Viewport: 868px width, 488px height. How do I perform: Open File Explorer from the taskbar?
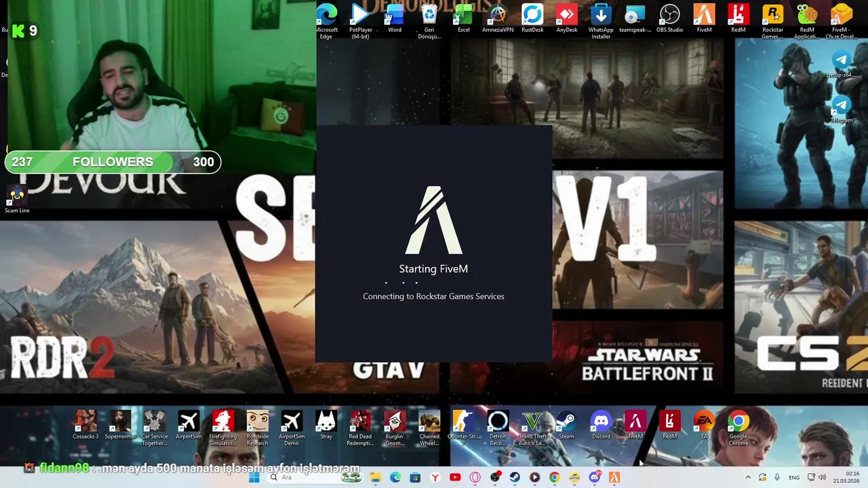(x=375, y=477)
